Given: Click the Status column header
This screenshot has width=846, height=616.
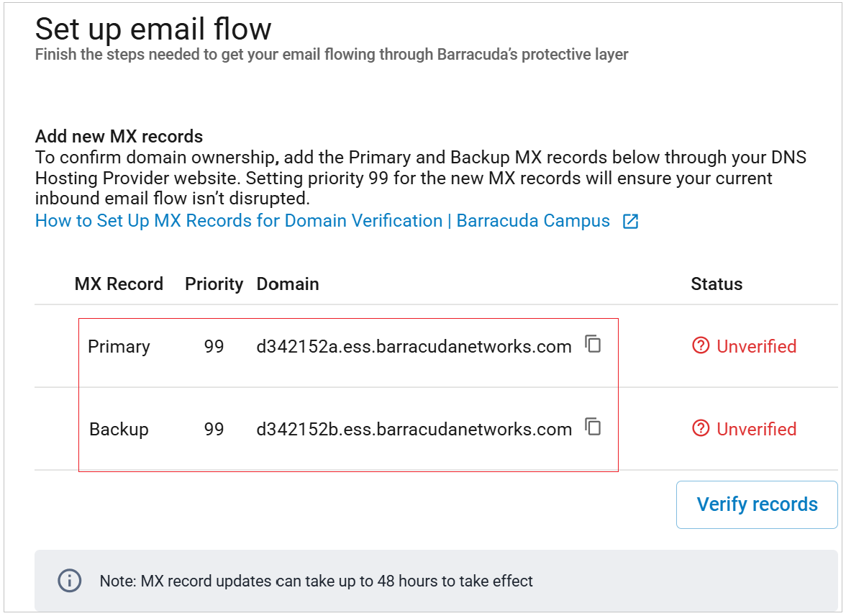Looking at the screenshot, I should [717, 284].
